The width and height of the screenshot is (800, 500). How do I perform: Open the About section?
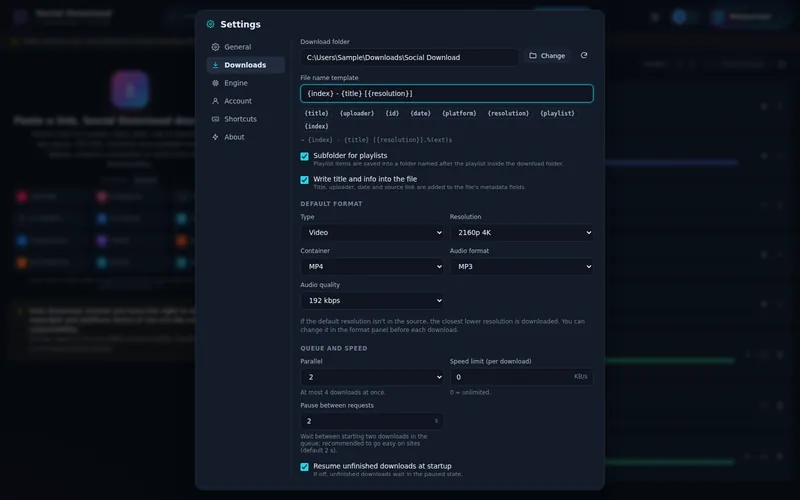[x=245, y=137]
